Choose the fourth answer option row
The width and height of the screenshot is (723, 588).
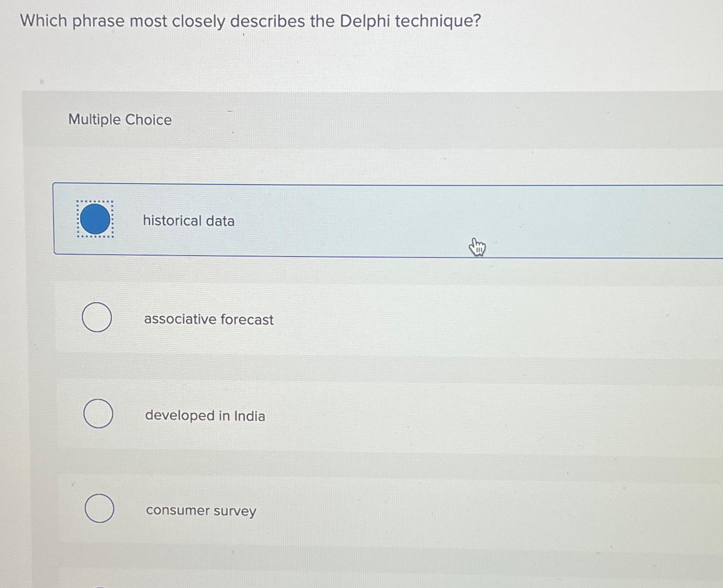point(326,510)
